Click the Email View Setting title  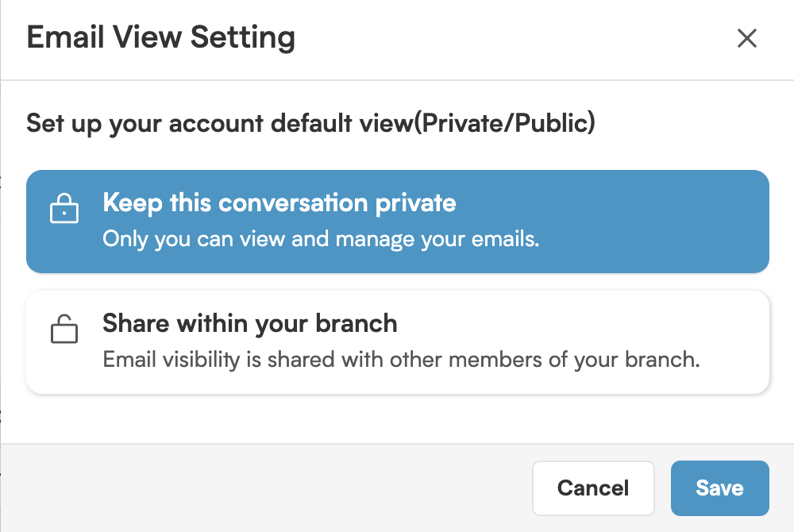click(161, 37)
